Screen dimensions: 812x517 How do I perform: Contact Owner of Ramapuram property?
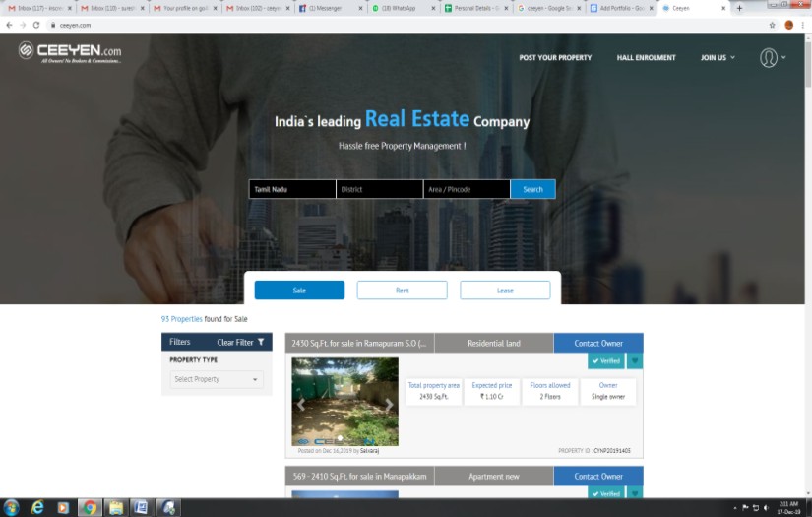598,343
